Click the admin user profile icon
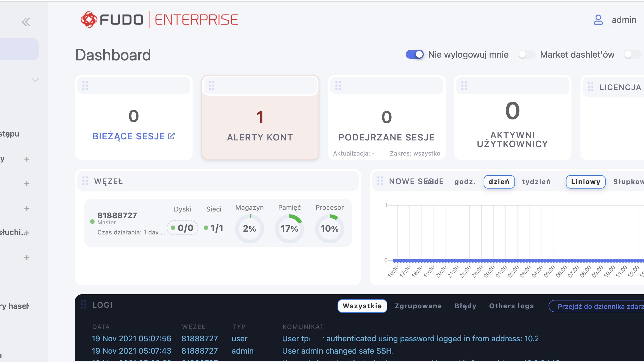Screen dimensions: 644x362 [598, 20]
